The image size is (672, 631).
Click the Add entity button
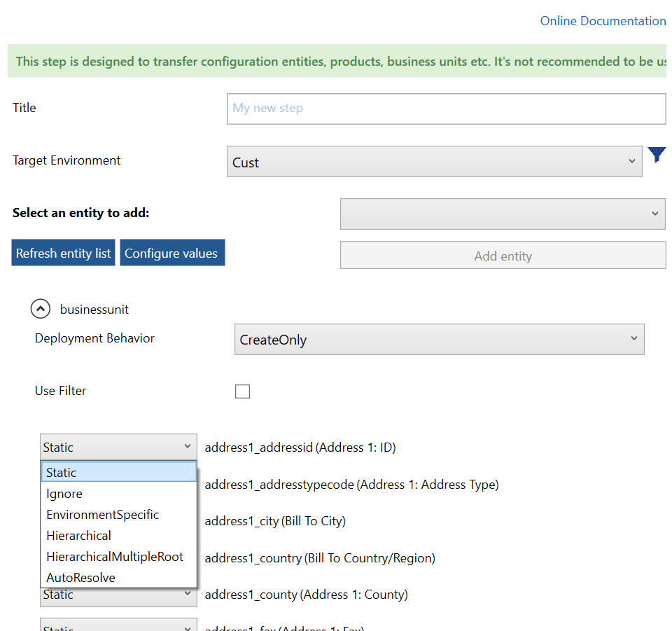pos(502,255)
